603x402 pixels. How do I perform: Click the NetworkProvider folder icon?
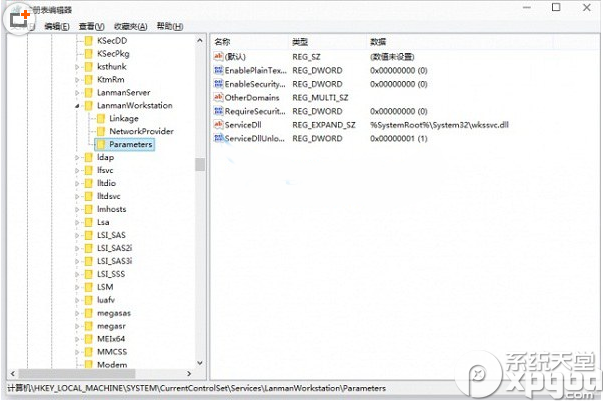click(x=101, y=132)
